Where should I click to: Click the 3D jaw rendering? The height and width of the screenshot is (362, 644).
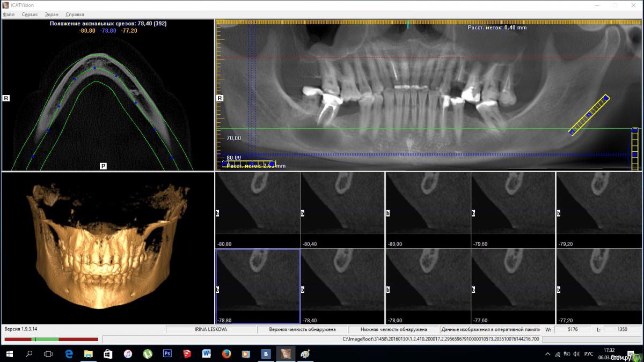click(x=107, y=247)
